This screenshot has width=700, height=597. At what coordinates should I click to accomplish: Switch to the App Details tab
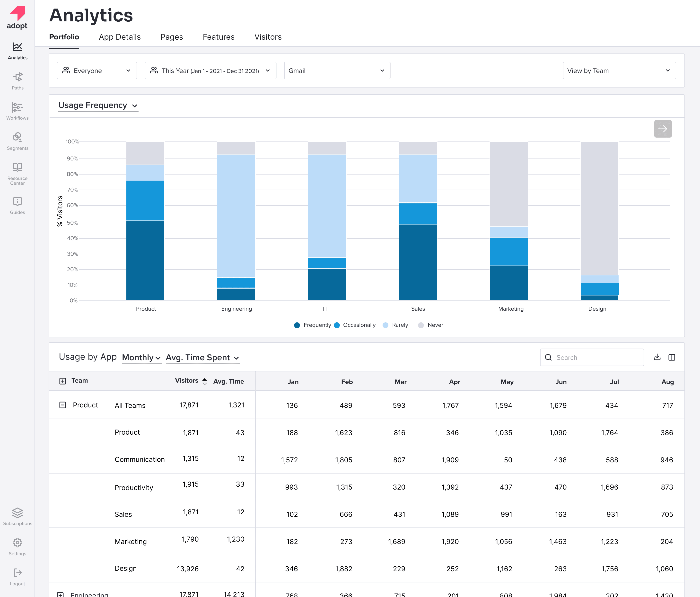(x=120, y=37)
